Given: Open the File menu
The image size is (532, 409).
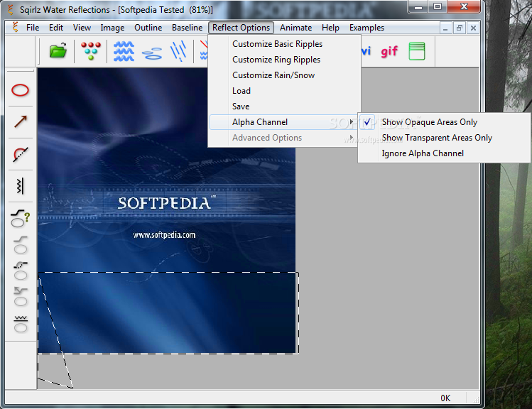Looking at the screenshot, I should [33, 28].
